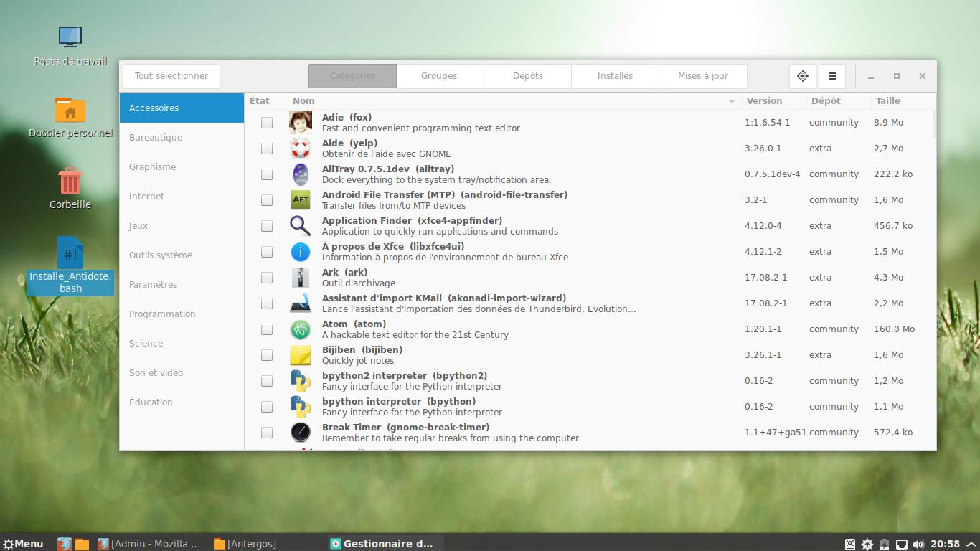Switch to the Mises à jour tab
The image size is (980, 551).
[703, 76]
